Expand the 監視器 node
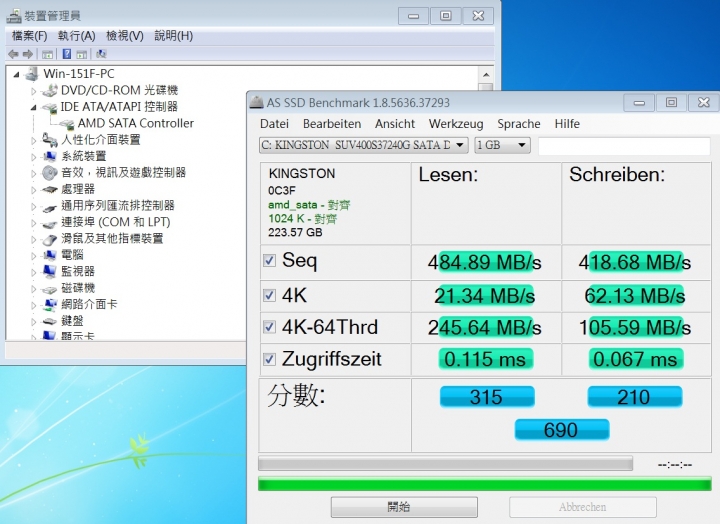Viewport: 720px width, 524px height. pyautogui.click(x=34, y=272)
